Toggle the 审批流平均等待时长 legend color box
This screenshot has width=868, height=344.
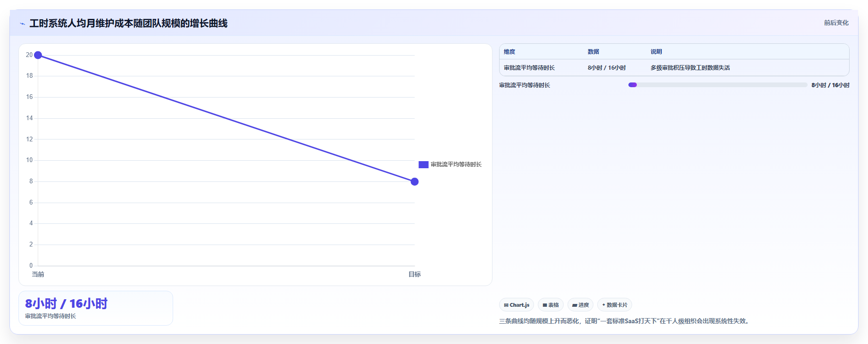click(424, 164)
